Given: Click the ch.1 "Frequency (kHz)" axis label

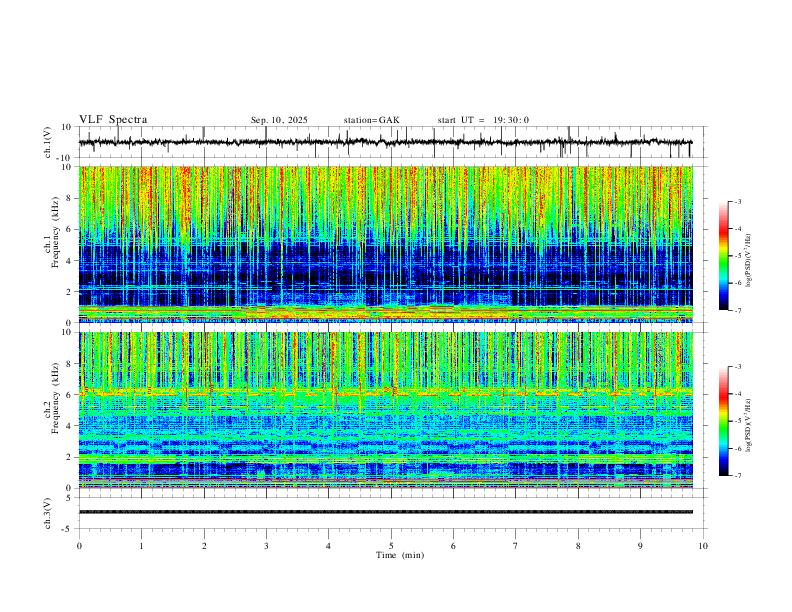Looking at the screenshot, I should point(55,232).
